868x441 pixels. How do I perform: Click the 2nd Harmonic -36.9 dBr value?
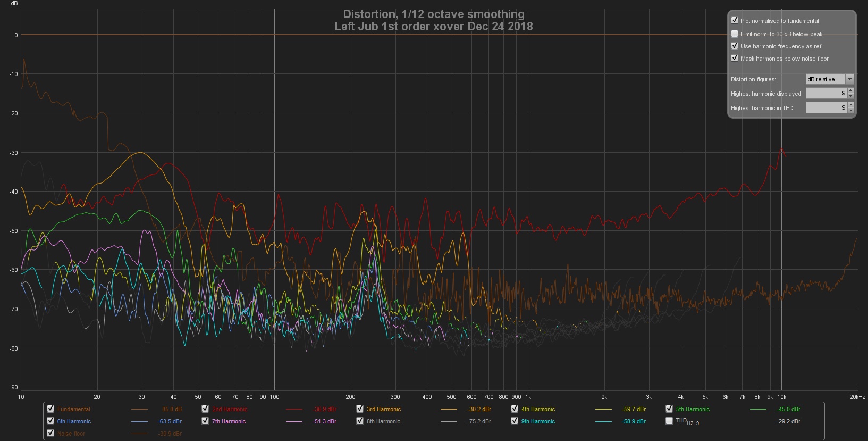tap(324, 410)
